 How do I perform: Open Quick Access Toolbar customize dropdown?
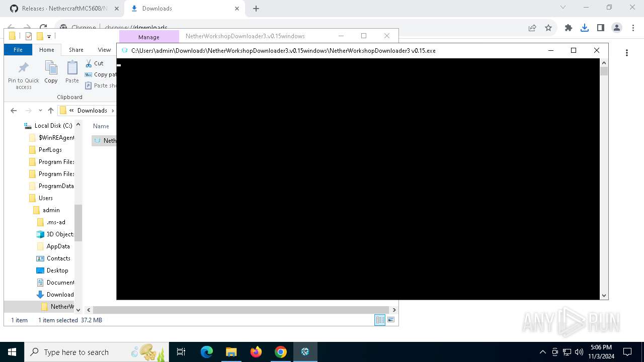pyautogui.click(x=49, y=36)
